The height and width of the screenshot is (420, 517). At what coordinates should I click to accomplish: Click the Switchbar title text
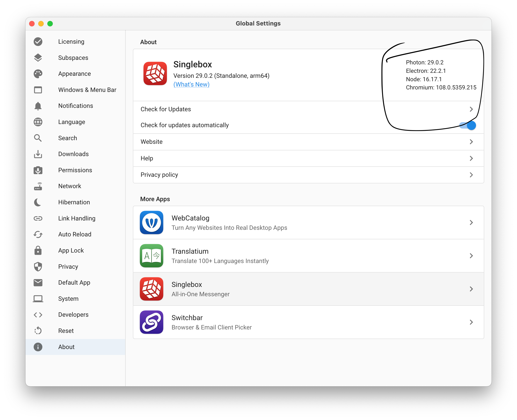(187, 318)
